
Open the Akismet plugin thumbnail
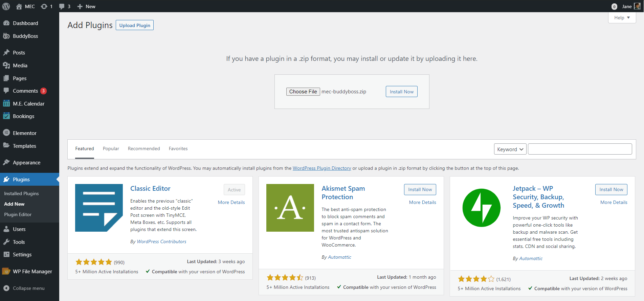(290, 208)
